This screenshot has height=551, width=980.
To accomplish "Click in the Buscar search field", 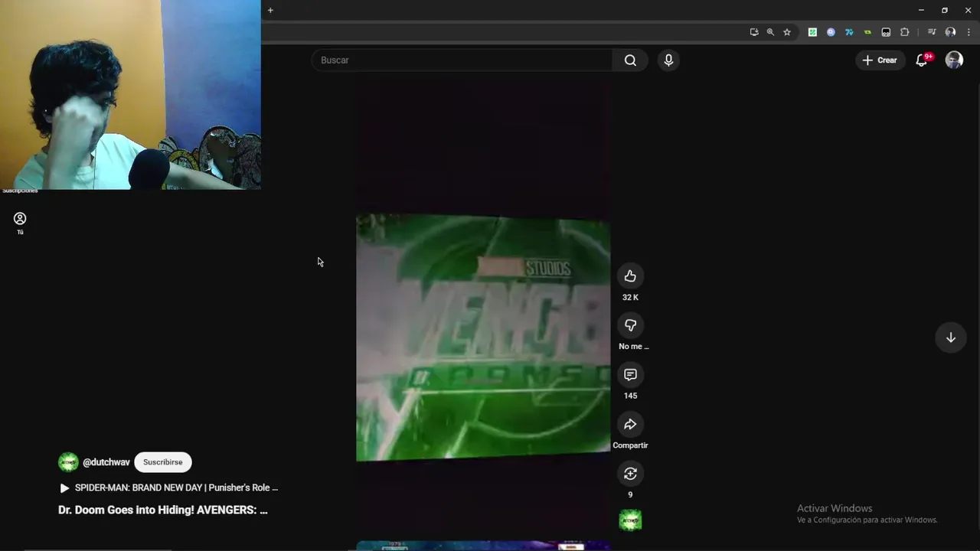I will (x=462, y=60).
